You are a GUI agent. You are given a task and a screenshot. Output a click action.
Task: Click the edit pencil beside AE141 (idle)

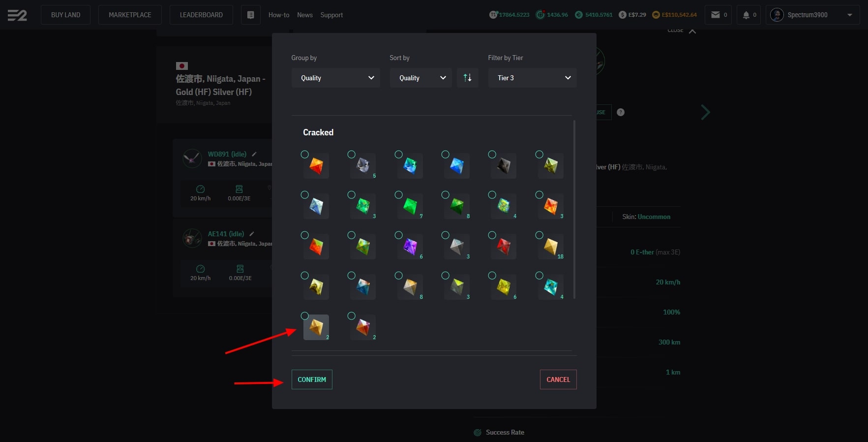tap(252, 234)
